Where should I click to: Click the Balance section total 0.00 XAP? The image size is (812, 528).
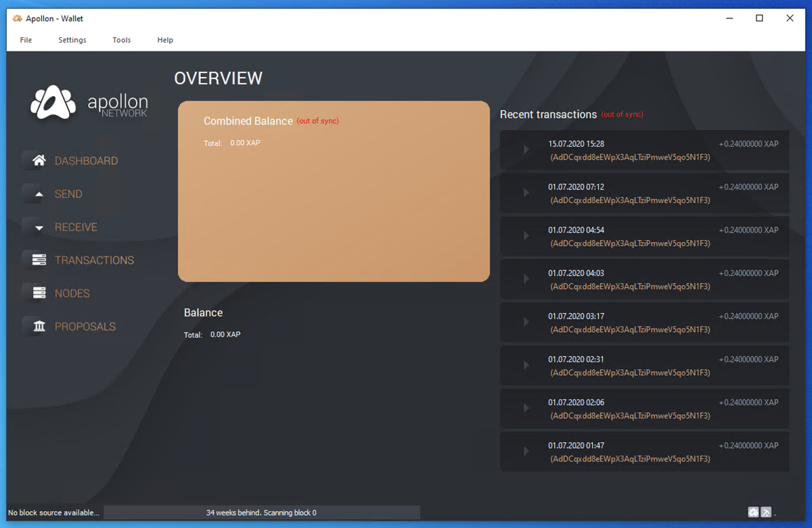click(x=225, y=335)
